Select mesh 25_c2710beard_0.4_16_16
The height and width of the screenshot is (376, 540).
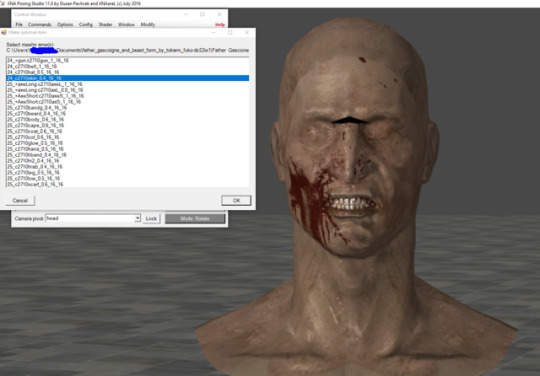(127, 113)
